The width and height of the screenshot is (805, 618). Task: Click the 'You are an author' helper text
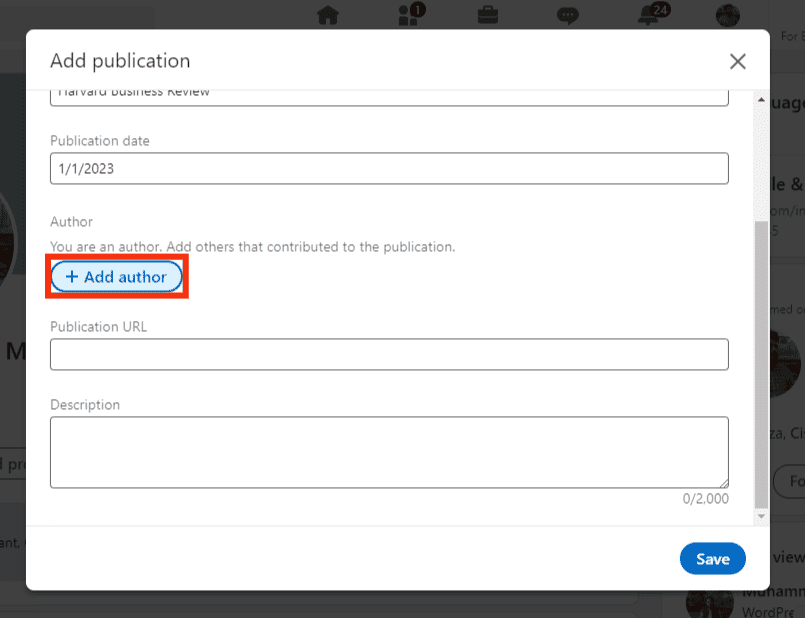(x=253, y=247)
